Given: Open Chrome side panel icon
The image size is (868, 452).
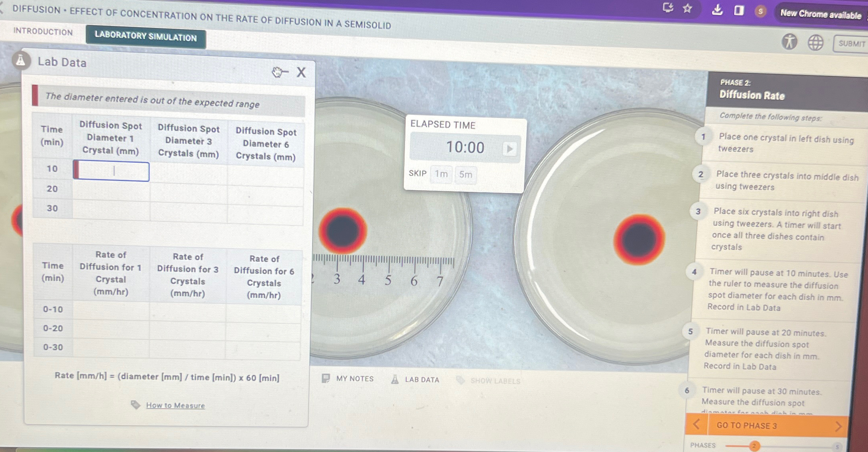Looking at the screenshot, I should [x=738, y=10].
